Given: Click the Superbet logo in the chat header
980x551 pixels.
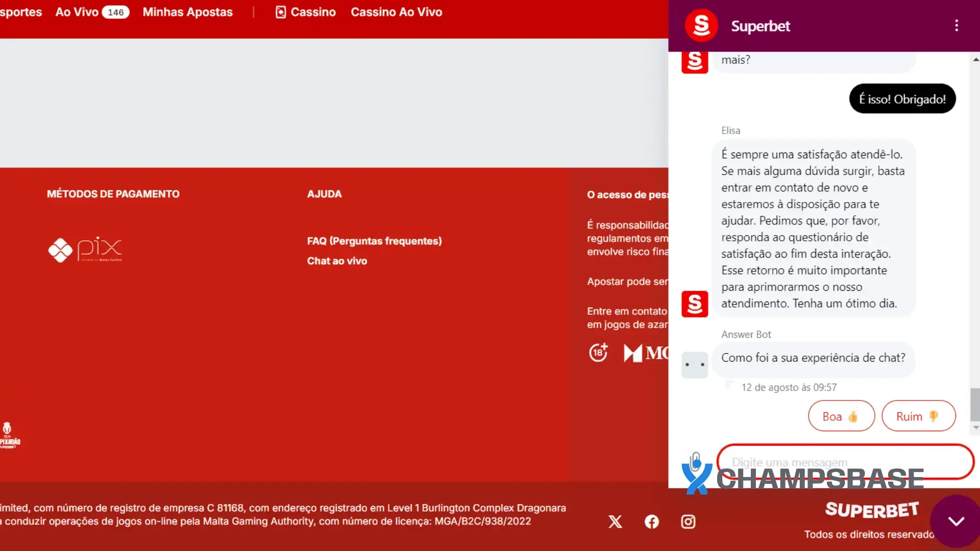Looking at the screenshot, I should tap(702, 25).
